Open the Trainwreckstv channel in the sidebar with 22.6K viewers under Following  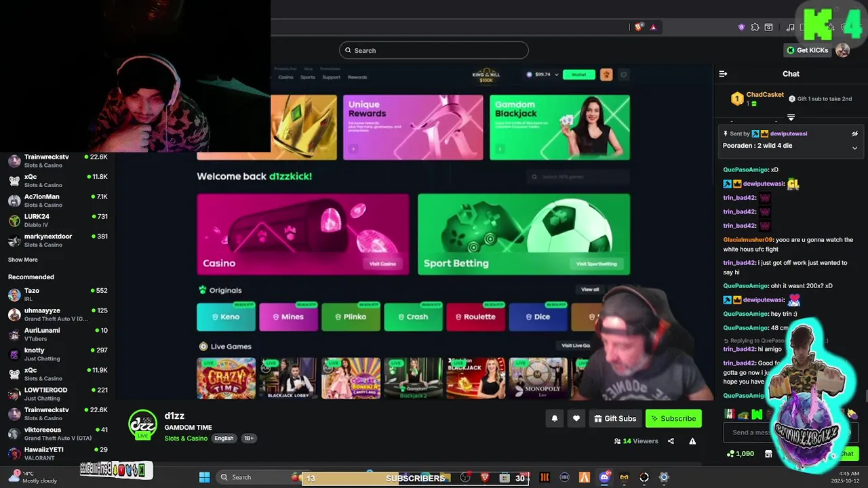pos(58,161)
